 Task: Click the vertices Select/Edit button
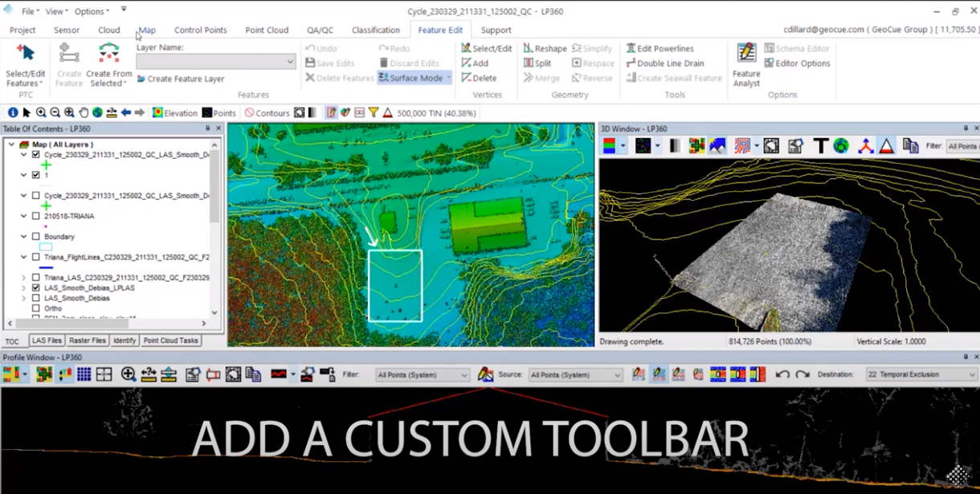pos(487,48)
